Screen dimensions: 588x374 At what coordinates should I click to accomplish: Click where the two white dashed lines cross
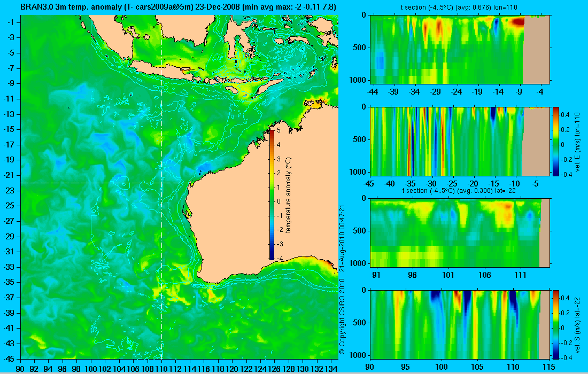point(161,183)
